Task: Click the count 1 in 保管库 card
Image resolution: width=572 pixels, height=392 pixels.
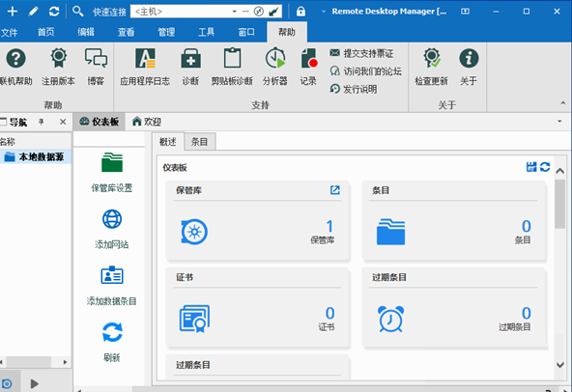Action: 329,227
